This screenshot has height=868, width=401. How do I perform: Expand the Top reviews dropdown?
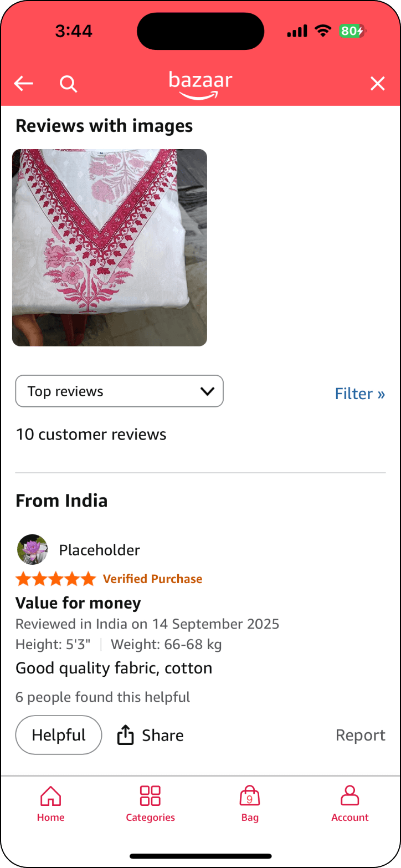(x=119, y=391)
